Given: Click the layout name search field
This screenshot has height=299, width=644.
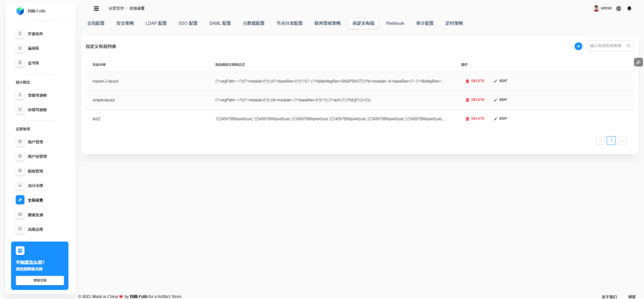Looking at the screenshot, I should coord(610,46).
